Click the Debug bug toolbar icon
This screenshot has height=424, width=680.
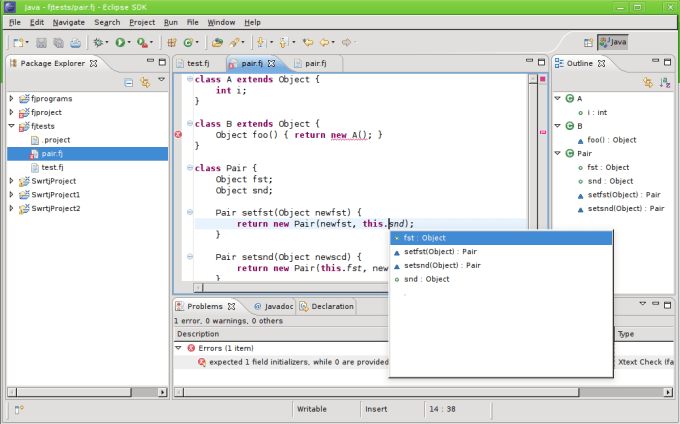tap(98, 42)
